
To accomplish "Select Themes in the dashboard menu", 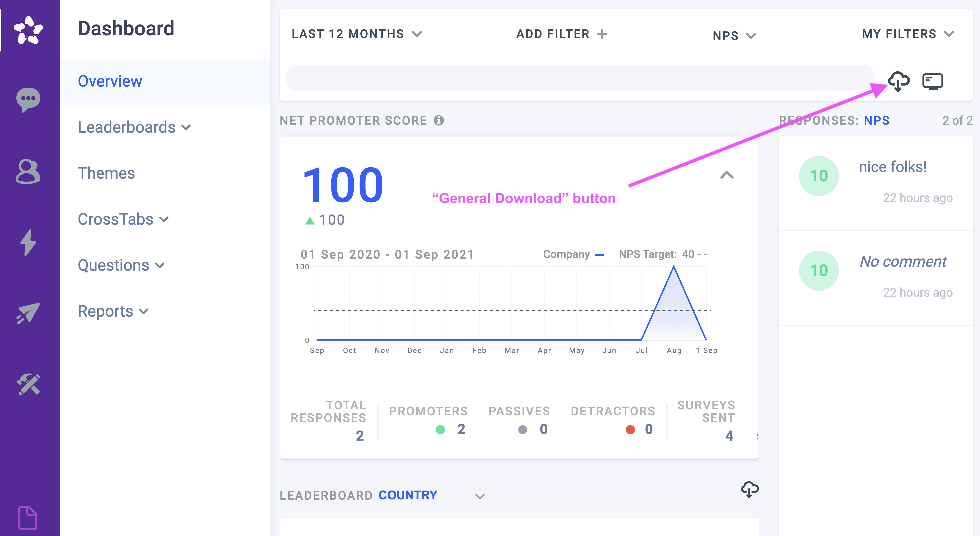I will (106, 173).
